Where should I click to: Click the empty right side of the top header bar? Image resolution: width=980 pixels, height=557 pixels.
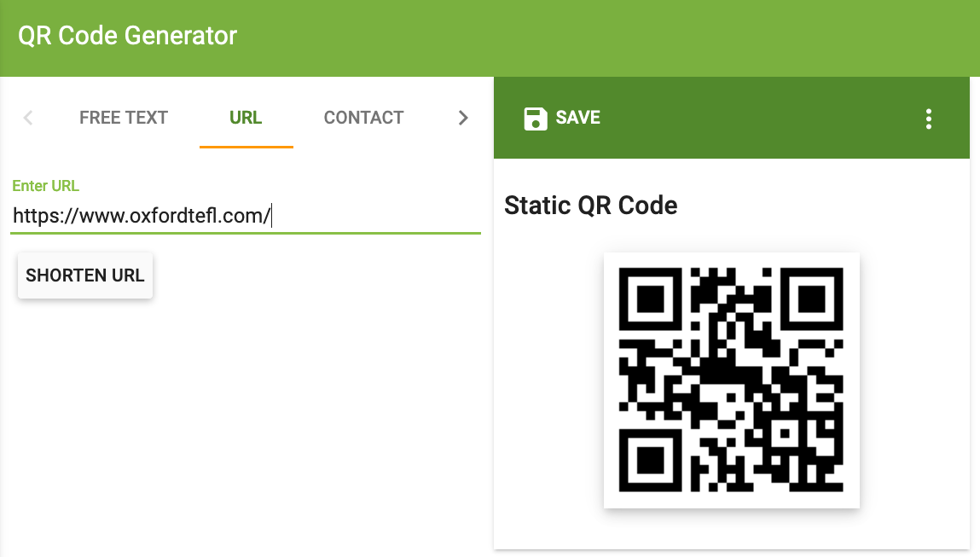[682, 36]
